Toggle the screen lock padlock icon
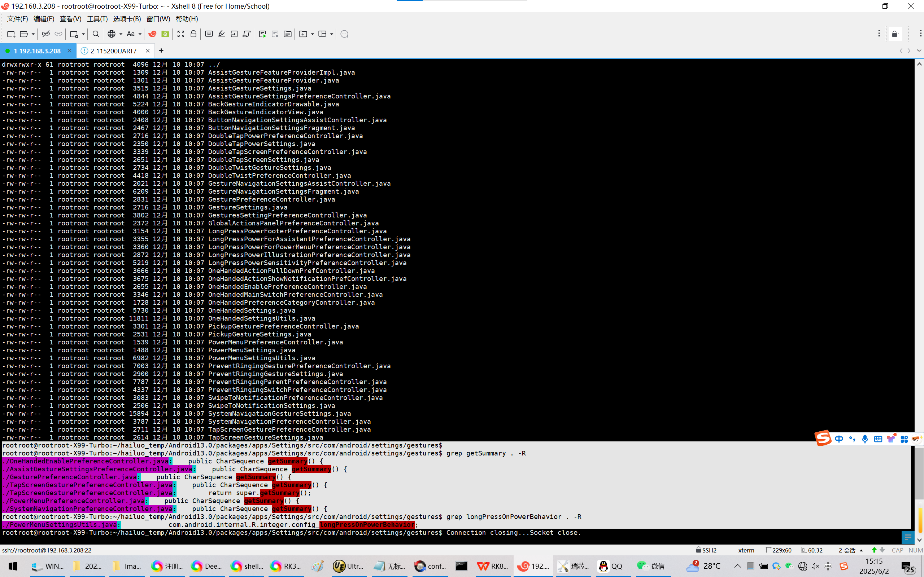Image resolution: width=924 pixels, height=577 pixels. coord(193,34)
